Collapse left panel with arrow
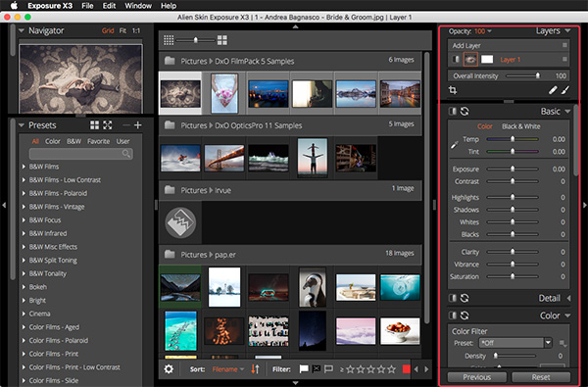588x387 pixels. tap(4, 205)
